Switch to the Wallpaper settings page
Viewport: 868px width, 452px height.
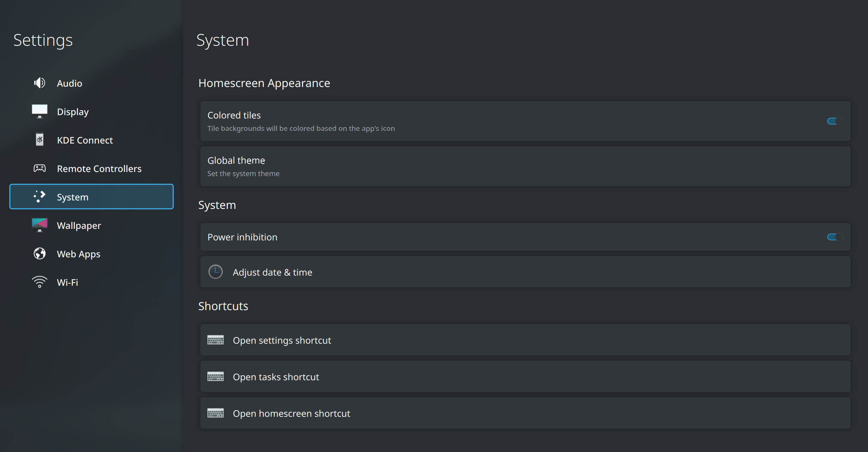pyautogui.click(x=79, y=225)
